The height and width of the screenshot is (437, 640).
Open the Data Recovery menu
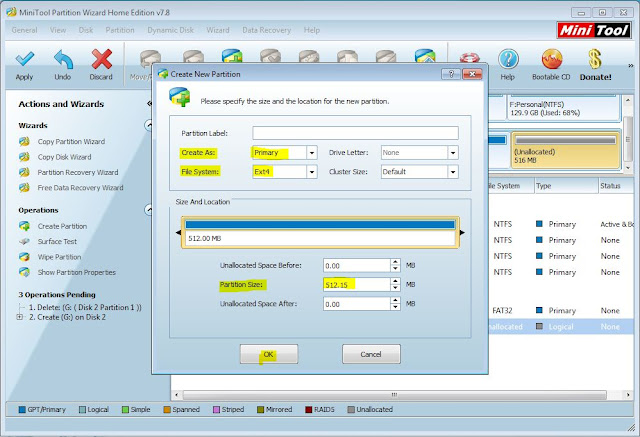click(x=267, y=30)
